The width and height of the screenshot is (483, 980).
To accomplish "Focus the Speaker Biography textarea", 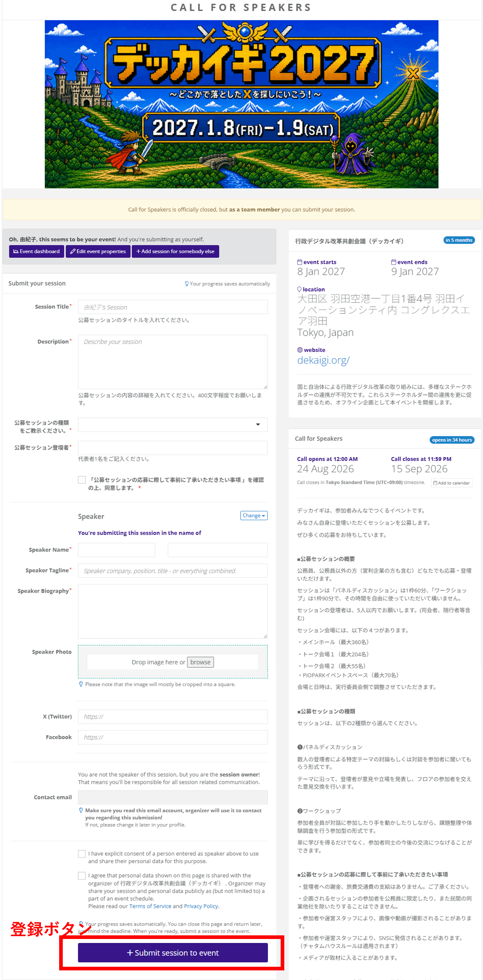I will 172,611.
